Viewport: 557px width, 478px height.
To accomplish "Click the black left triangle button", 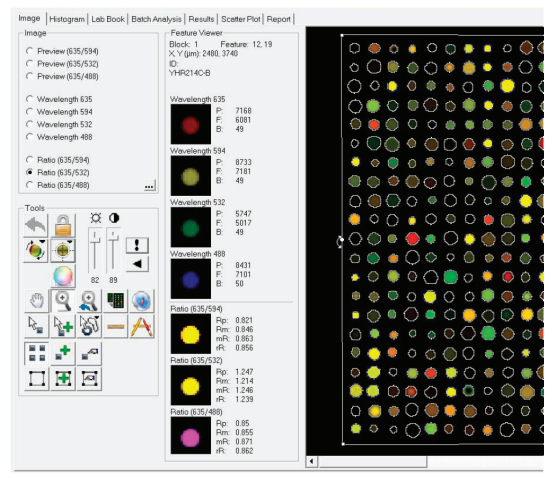I will click(x=137, y=264).
